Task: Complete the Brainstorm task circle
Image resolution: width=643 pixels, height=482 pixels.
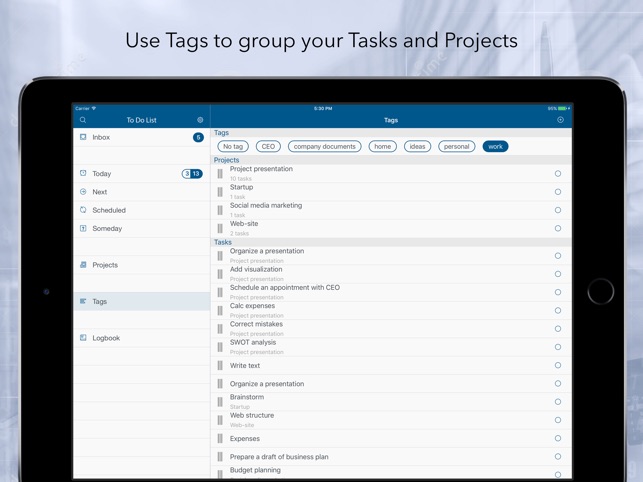Action: (558, 402)
